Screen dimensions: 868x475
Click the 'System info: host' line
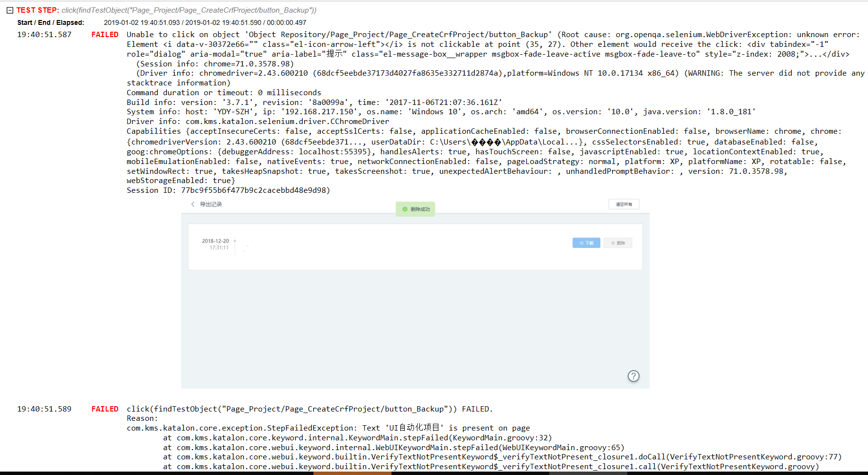[441, 112]
